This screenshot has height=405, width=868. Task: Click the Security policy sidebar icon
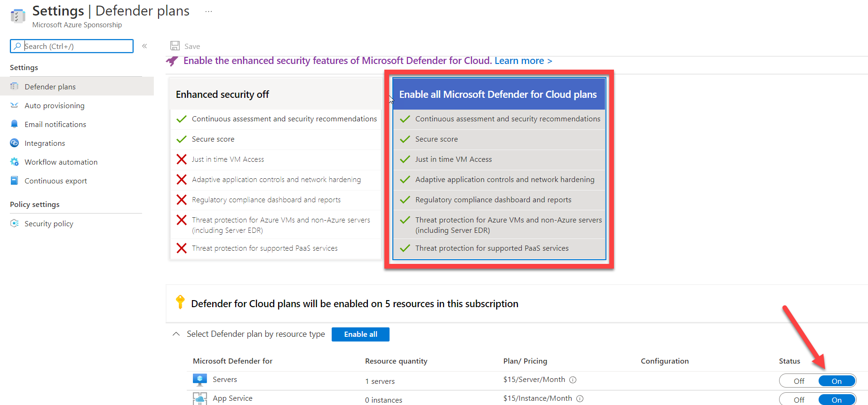tap(15, 223)
